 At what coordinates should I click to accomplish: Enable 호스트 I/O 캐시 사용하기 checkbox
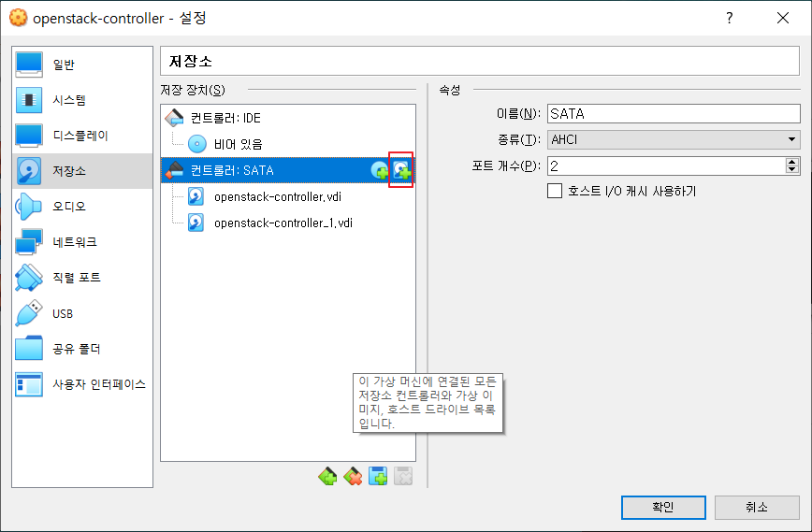point(555,191)
